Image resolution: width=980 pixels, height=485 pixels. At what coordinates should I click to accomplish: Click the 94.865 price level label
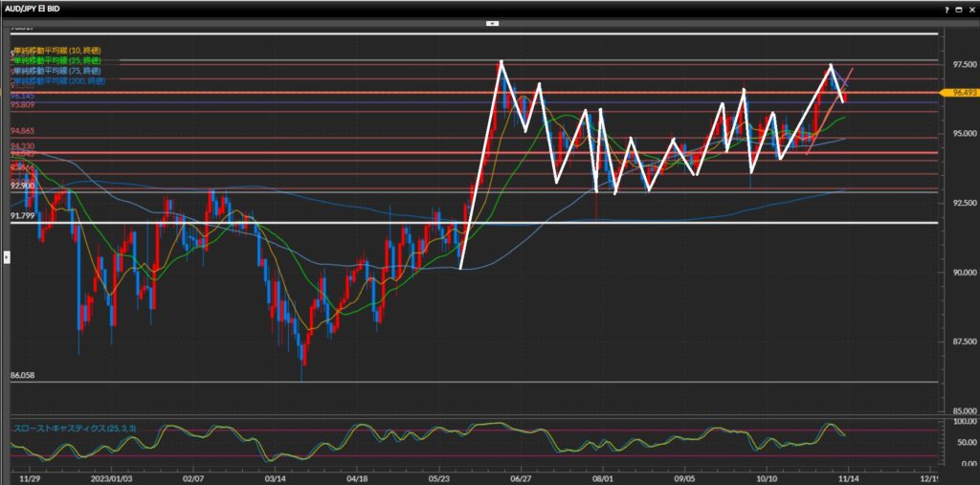pos(23,131)
